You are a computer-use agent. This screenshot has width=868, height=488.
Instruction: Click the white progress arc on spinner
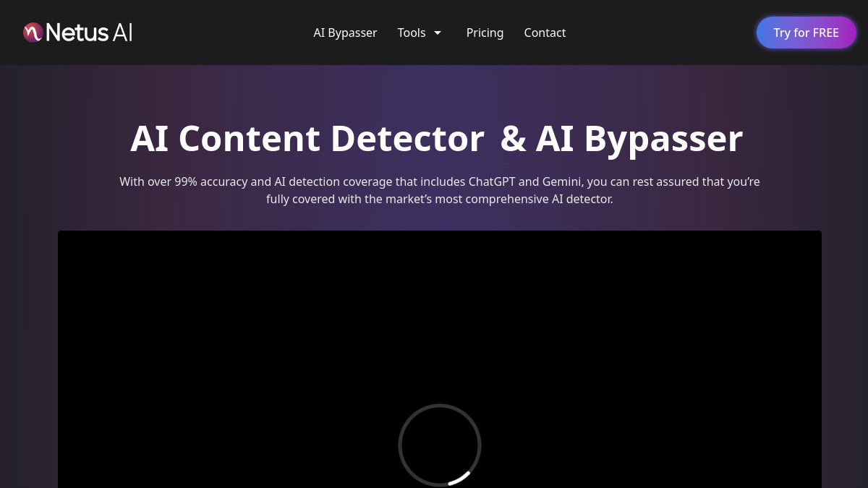coord(460,479)
